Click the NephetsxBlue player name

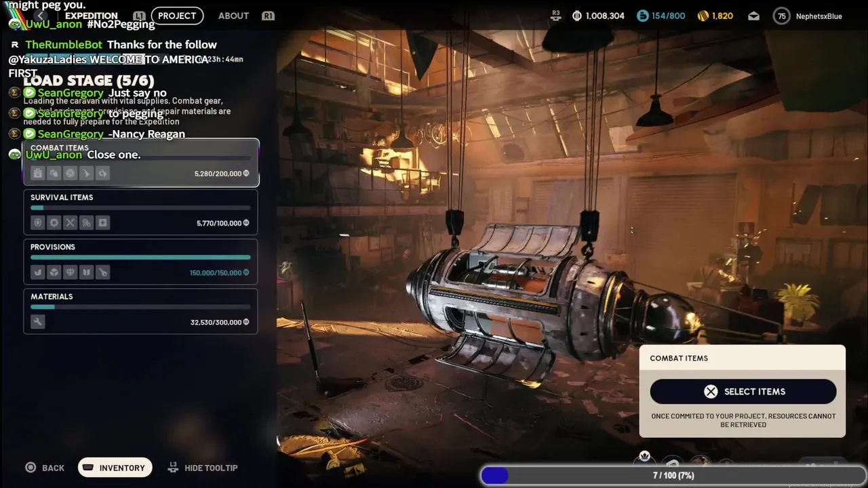[x=819, y=16]
